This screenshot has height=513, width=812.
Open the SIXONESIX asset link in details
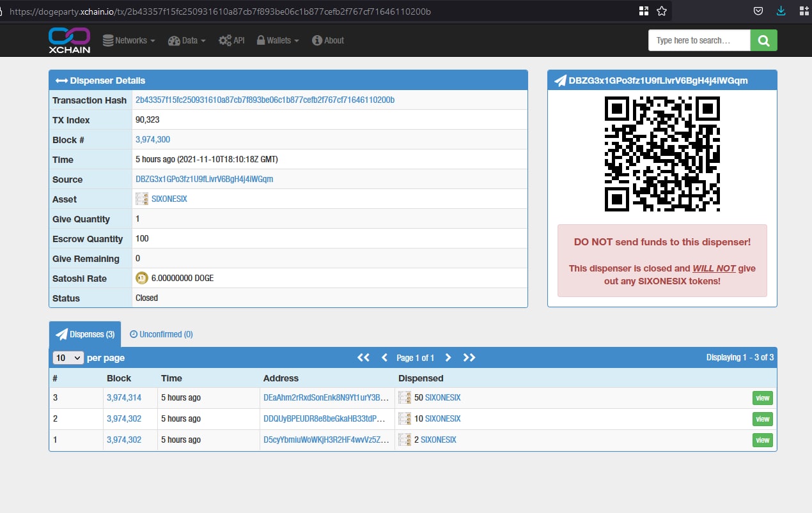(x=169, y=199)
